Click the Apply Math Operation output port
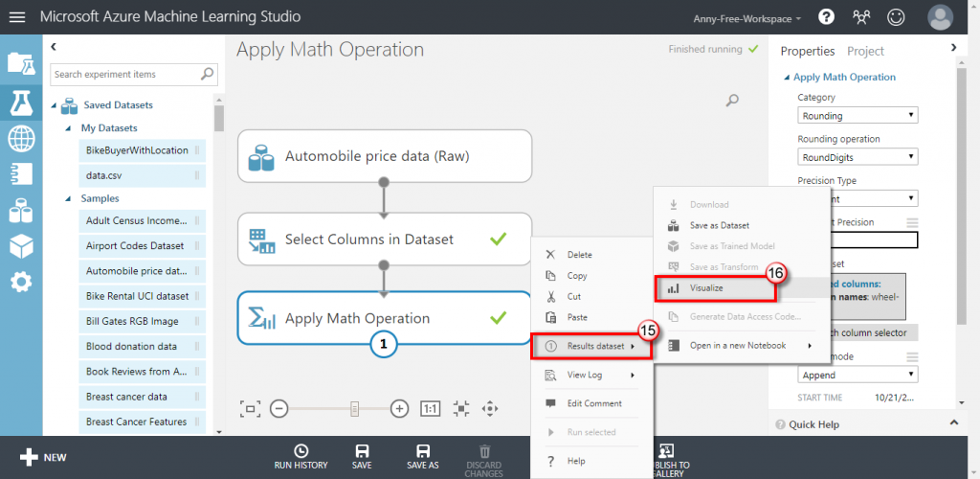Image resolution: width=980 pixels, height=479 pixels. point(385,343)
